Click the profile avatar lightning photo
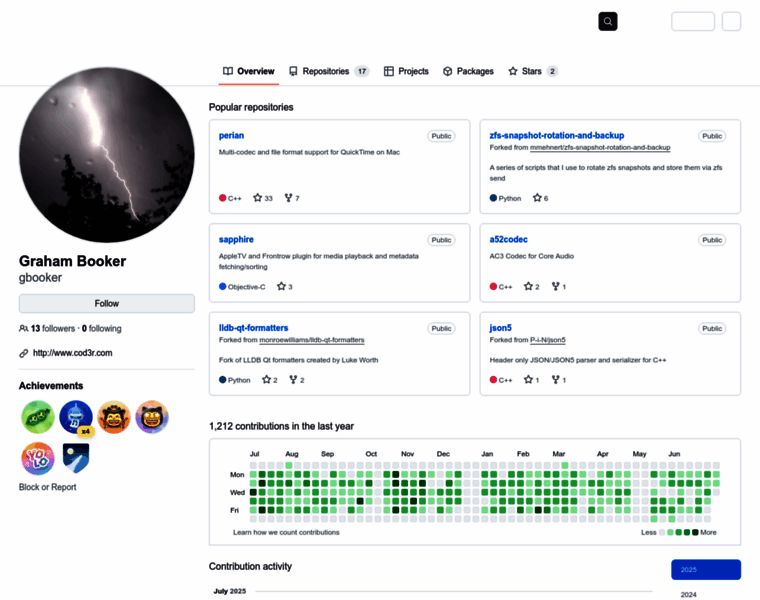This screenshot has height=600, width=760. click(107, 155)
